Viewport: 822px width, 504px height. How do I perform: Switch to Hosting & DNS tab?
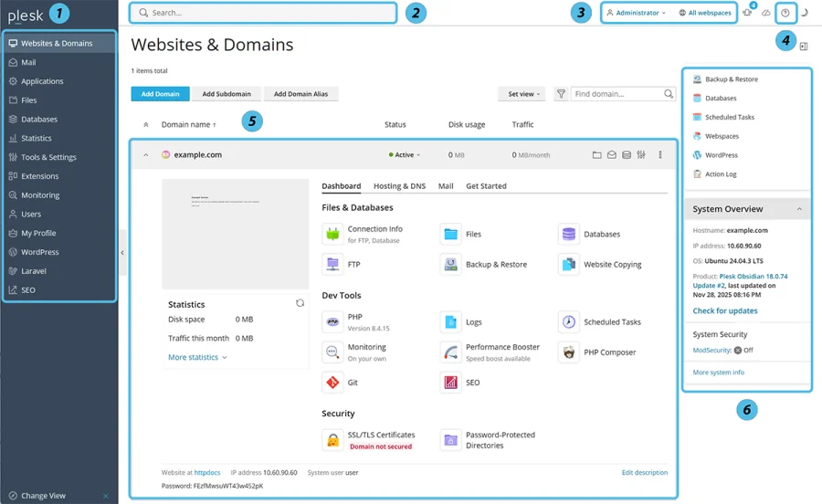point(399,186)
